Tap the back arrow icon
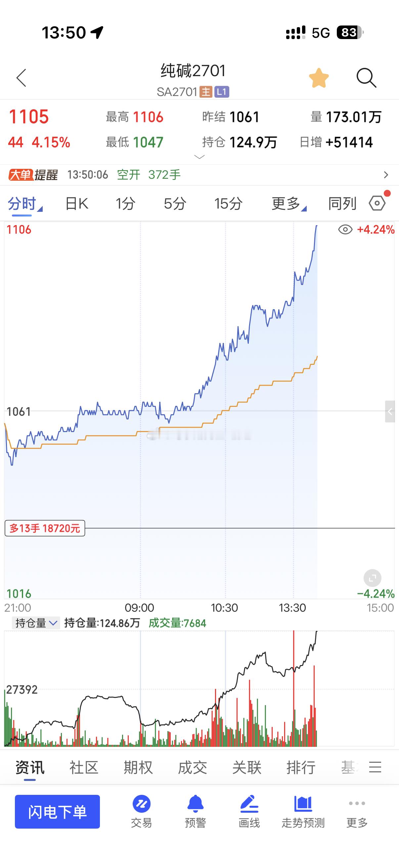 coord(21,78)
